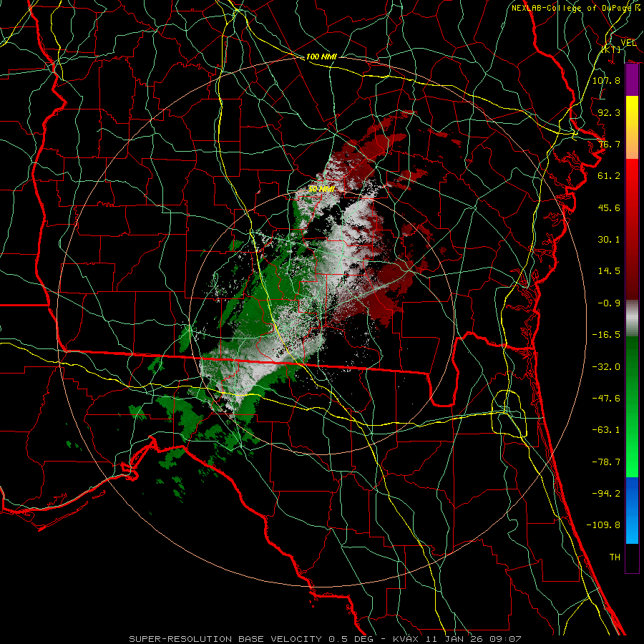Click the 50 NMI range ring label
Screen dimensions: 644x644
[321, 189]
